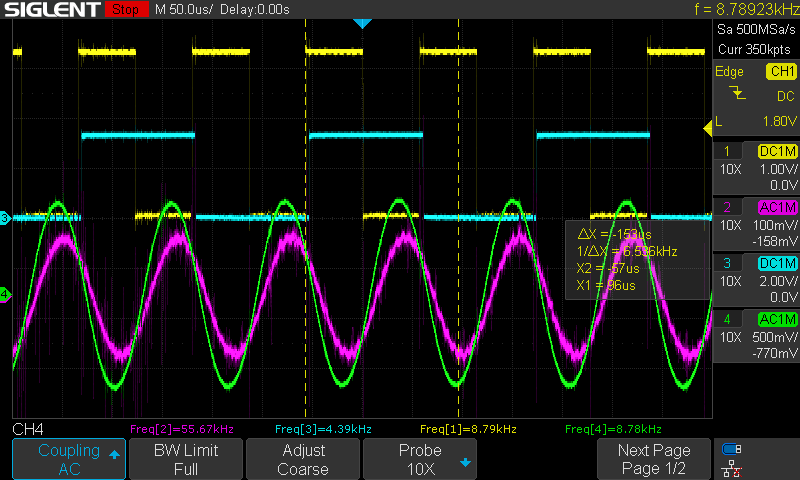Viewport: 800px width, 480px height.
Task: Click the SIGLENT logo
Action: click(x=52, y=10)
